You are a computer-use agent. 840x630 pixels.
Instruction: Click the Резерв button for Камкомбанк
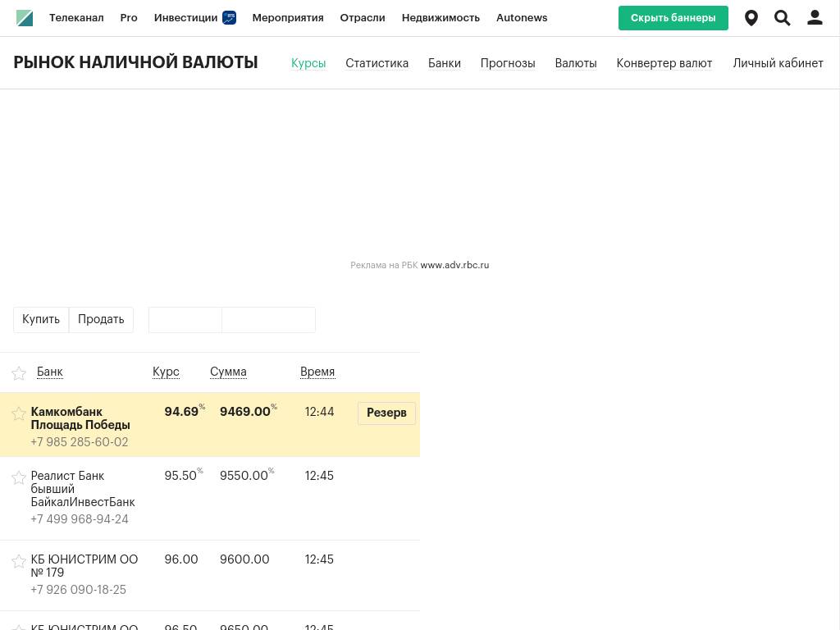[386, 413]
